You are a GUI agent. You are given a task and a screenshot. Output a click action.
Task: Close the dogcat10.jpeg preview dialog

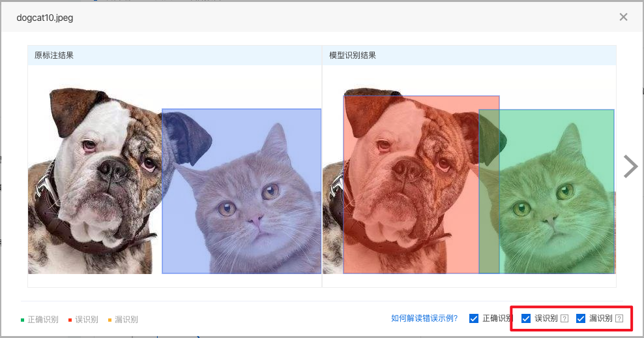click(623, 17)
